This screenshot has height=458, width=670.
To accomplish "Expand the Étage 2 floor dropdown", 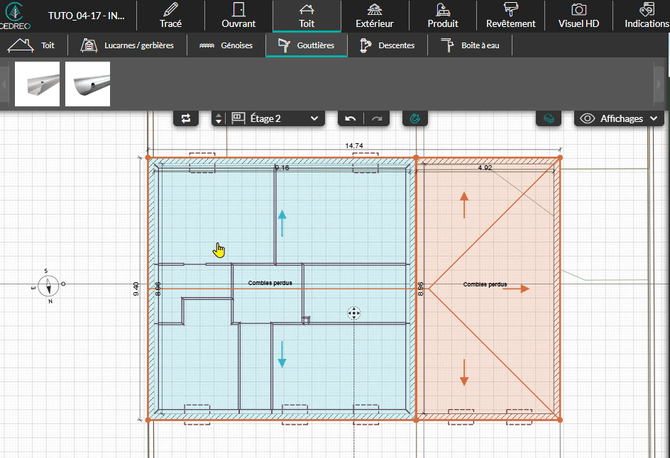I will pyautogui.click(x=277, y=118).
